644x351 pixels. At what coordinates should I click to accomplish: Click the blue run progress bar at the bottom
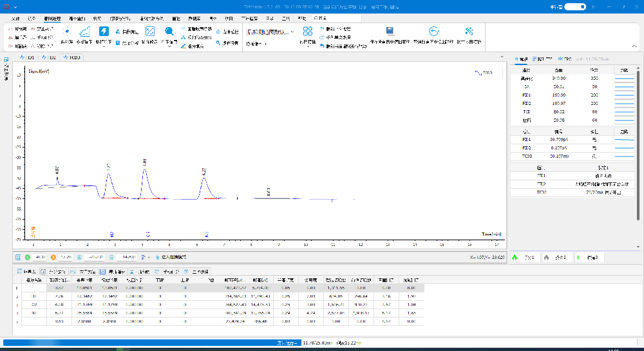152,343
